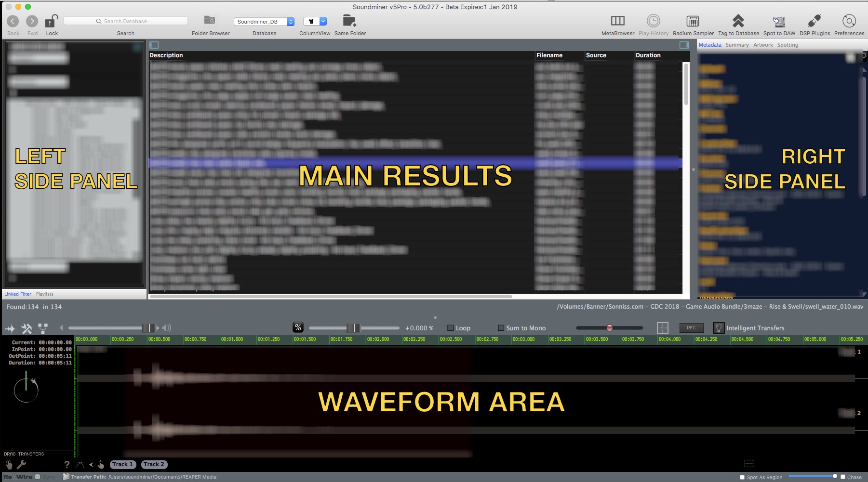Open the ColumnView dropdown
This screenshot has width=868, height=482.
pos(315,21)
